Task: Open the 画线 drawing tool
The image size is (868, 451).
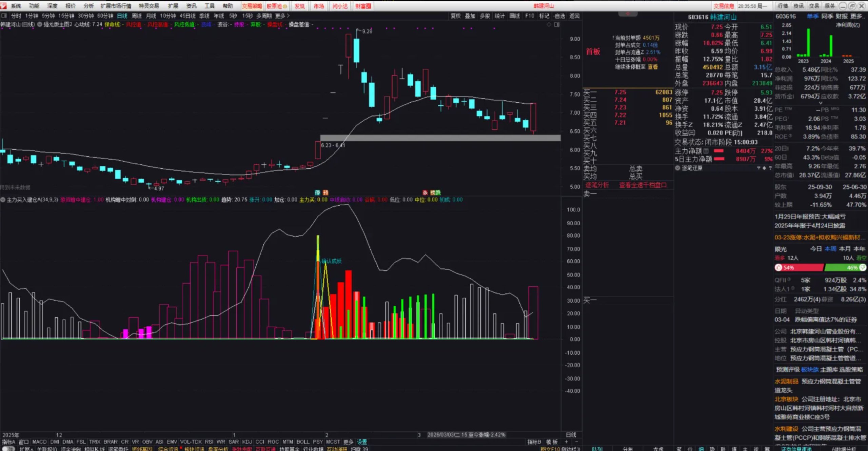Action: pos(514,16)
